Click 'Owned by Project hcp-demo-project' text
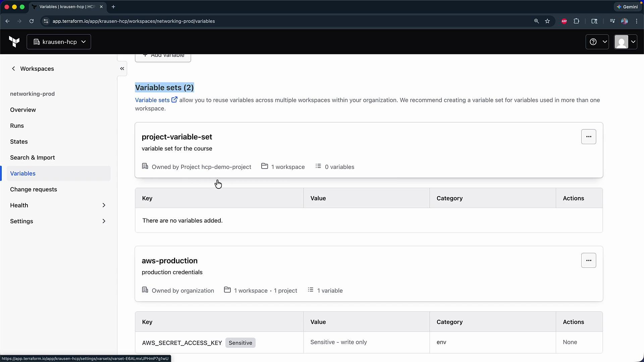 click(x=201, y=167)
